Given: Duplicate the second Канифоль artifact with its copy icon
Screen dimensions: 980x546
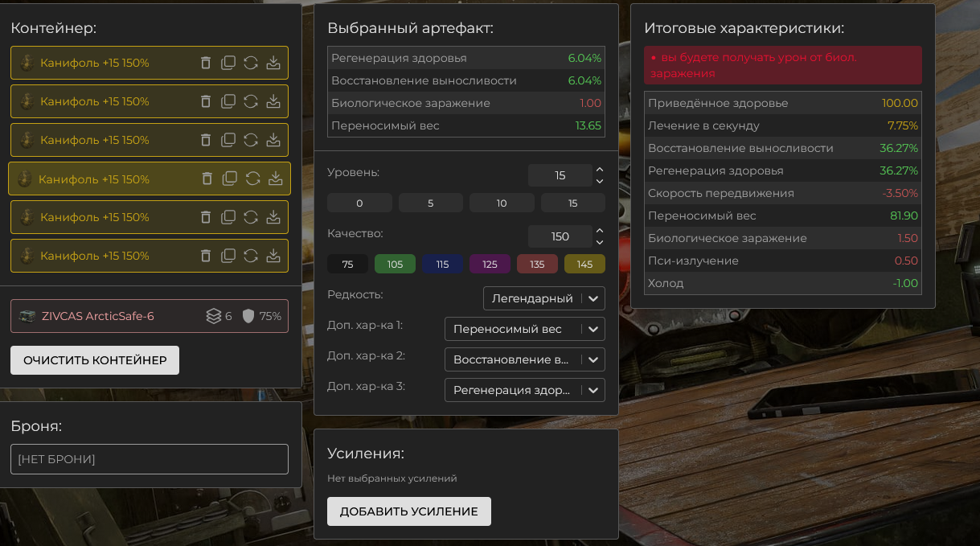Looking at the screenshot, I should (x=228, y=101).
